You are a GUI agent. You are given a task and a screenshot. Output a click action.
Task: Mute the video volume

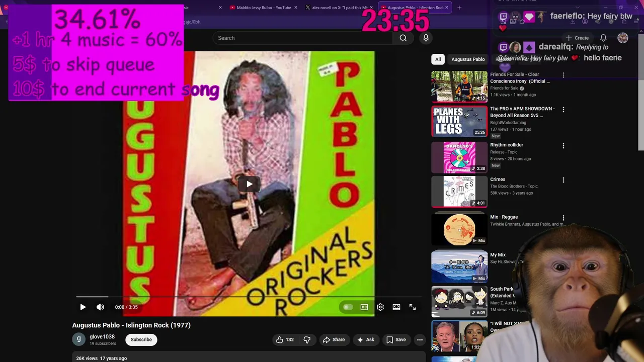pos(100,307)
